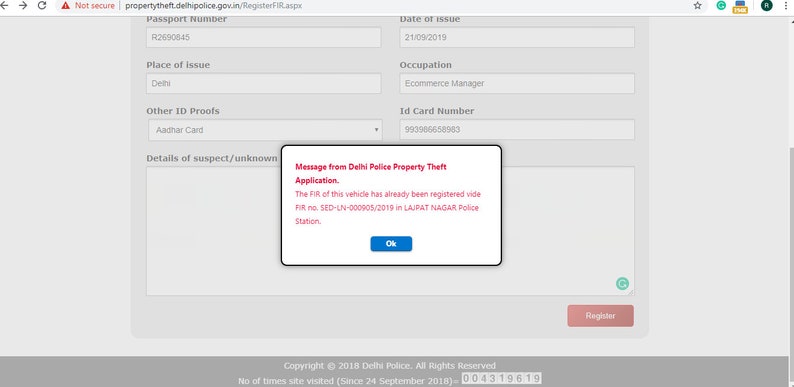This screenshot has height=387, width=794.
Task: Click the site visit counter digits
Action: coord(501,378)
